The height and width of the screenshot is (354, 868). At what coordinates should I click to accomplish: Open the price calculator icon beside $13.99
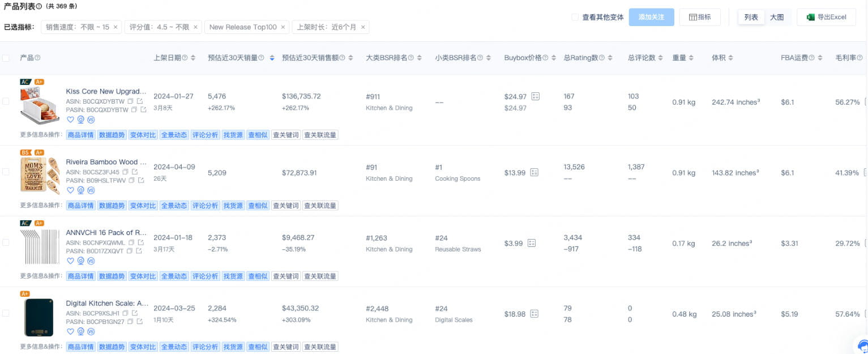point(534,172)
